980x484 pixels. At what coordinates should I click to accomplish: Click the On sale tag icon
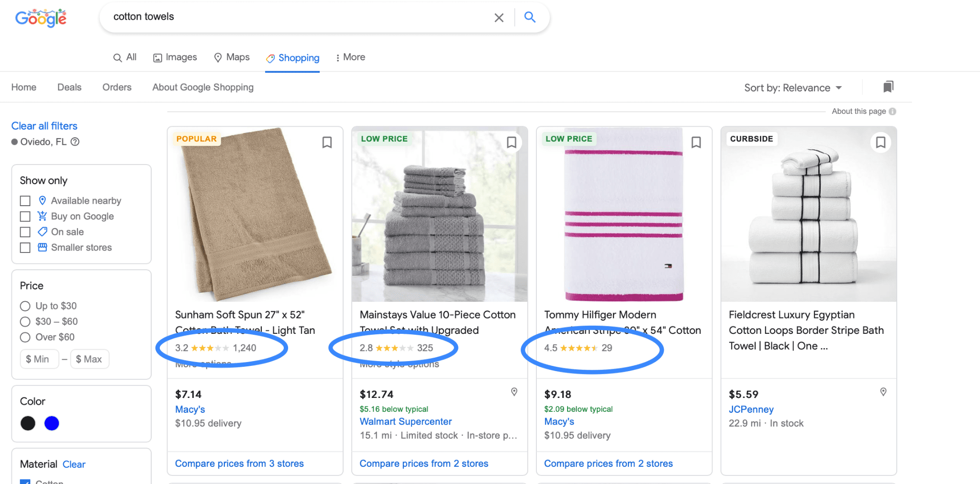pyautogui.click(x=43, y=231)
